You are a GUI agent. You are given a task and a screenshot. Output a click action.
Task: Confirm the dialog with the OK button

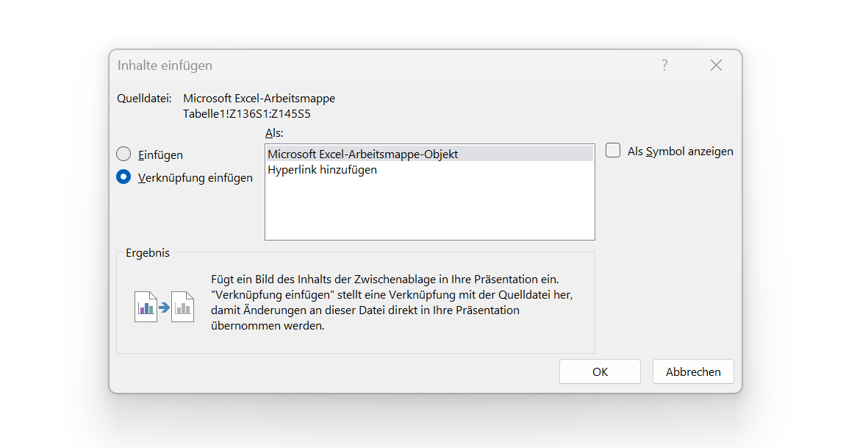click(x=600, y=371)
